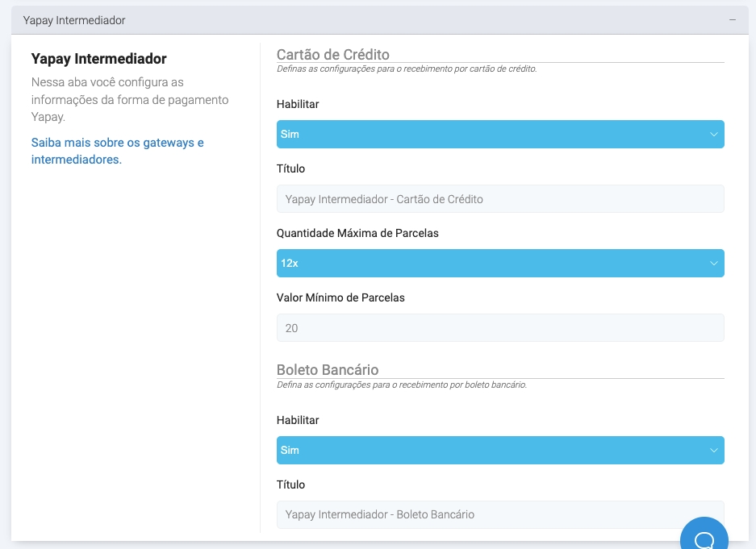Click the Valor Mínimo de Parcelas field
This screenshot has width=756, height=549.
tap(500, 328)
